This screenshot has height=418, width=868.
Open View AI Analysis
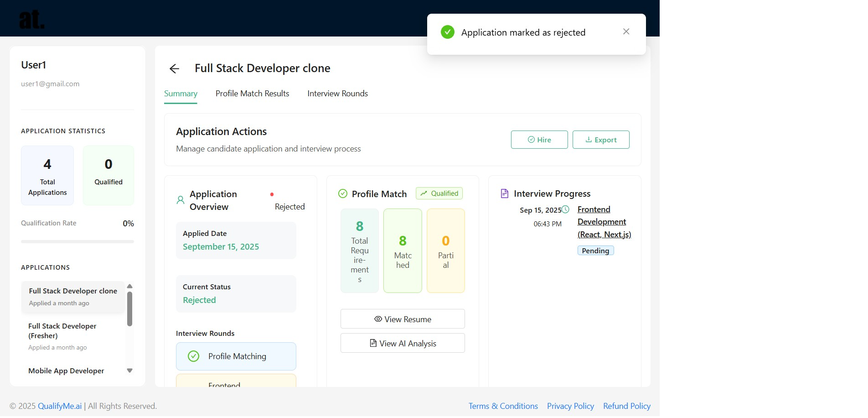pyautogui.click(x=402, y=344)
